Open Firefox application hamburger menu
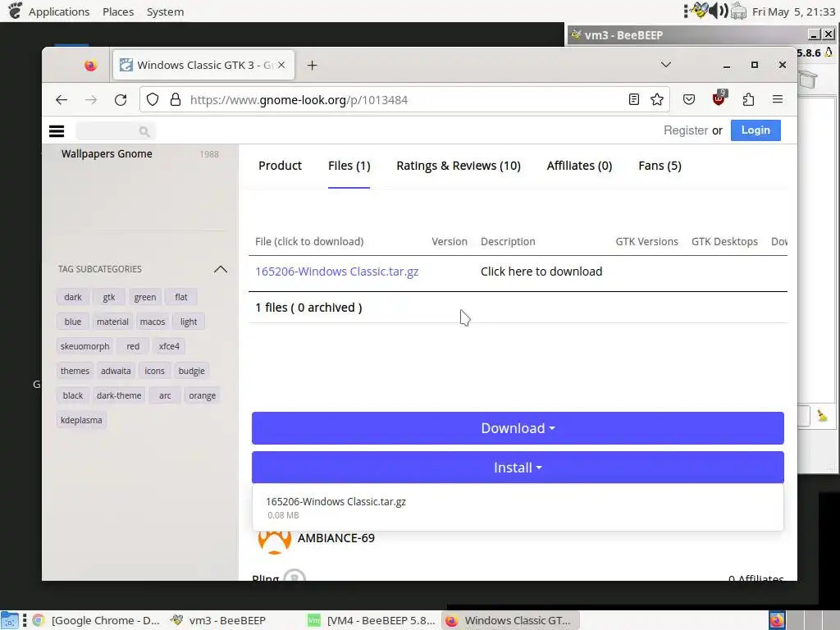840x630 pixels. 778,99
